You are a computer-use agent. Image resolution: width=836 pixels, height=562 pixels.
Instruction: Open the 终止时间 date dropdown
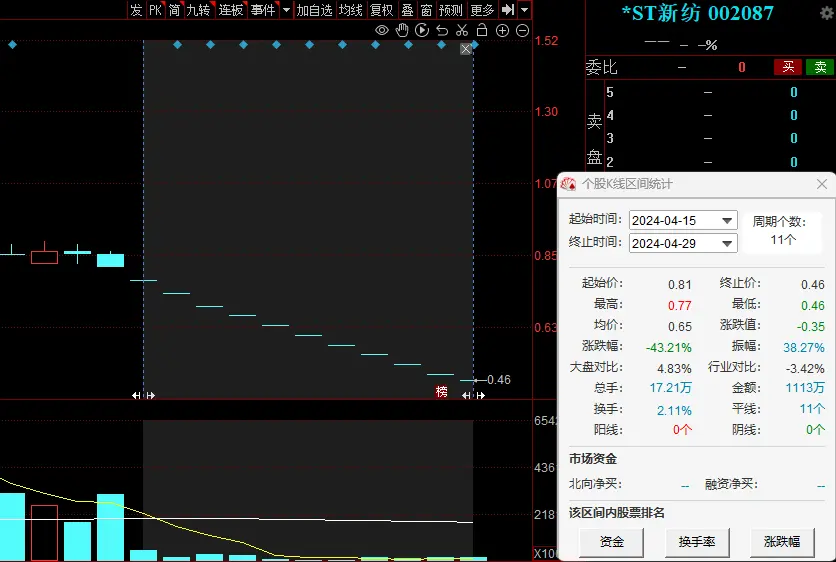(727, 243)
